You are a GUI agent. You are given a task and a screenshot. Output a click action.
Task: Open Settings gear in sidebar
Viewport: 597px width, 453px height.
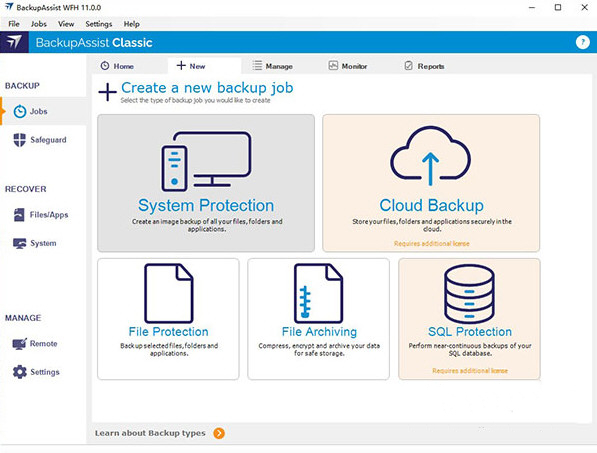coord(19,372)
